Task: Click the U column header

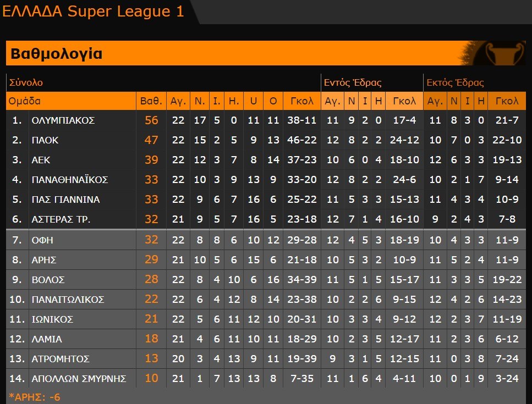Action: (x=254, y=101)
